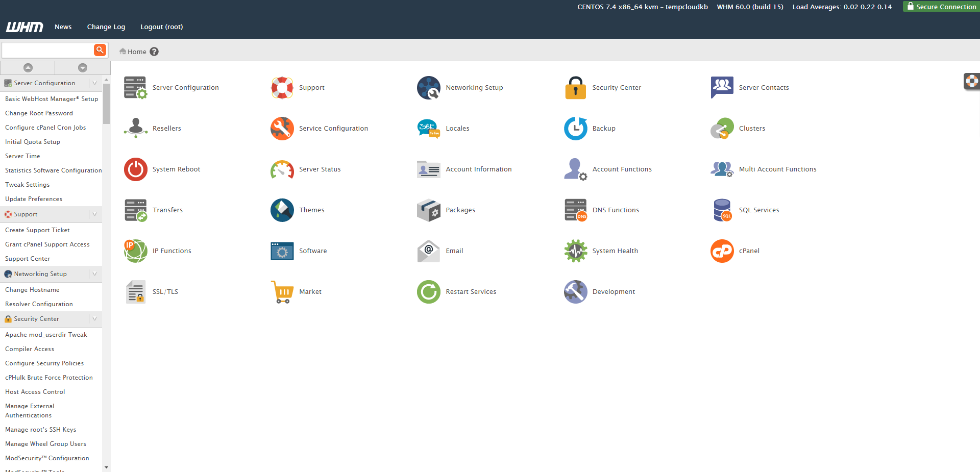Open the Software icon
980x472 pixels.
[282, 251]
